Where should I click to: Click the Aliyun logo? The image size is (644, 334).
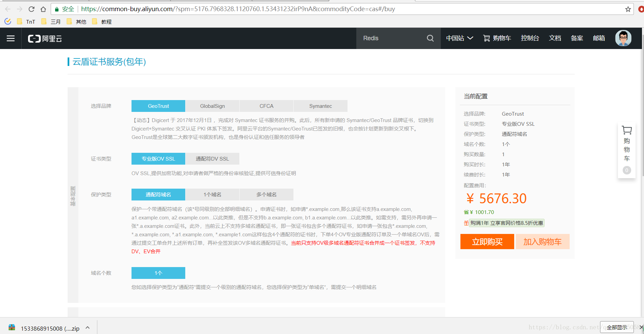pos(45,39)
